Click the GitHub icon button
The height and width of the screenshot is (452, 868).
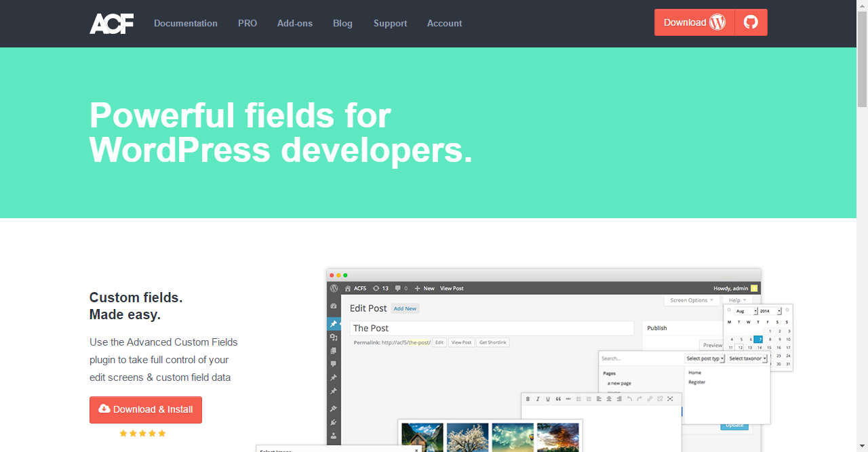click(751, 22)
